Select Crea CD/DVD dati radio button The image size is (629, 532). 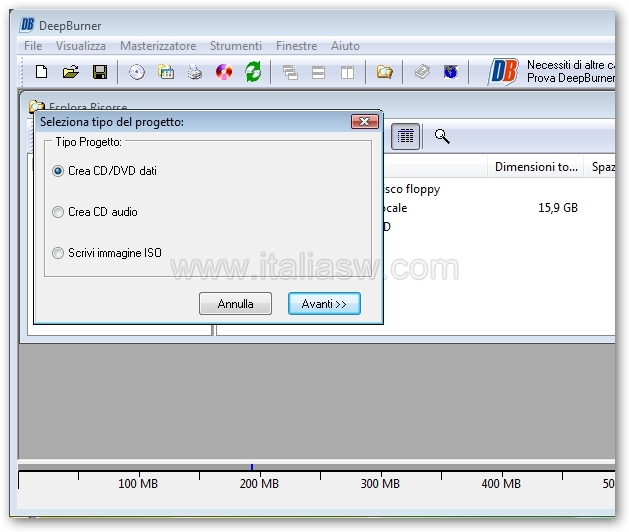(58, 171)
